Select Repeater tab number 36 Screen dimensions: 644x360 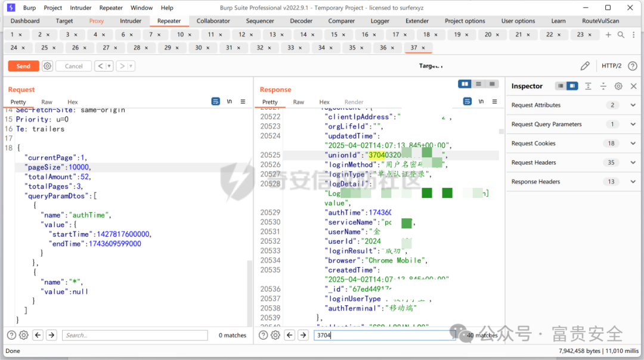coord(383,48)
